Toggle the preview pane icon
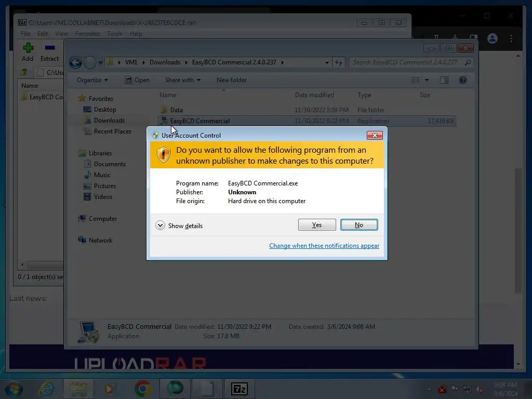Screen dimensions: 532x399 pos(444,80)
